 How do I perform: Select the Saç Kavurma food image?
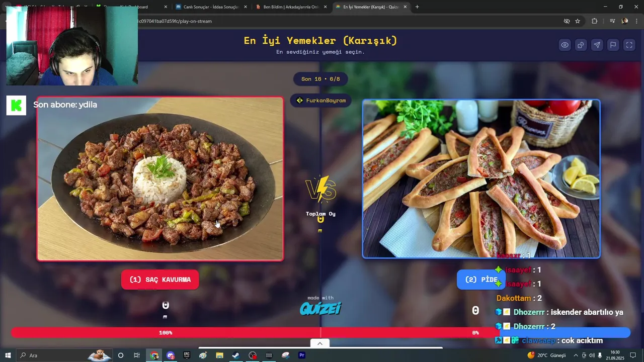[160, 179]
